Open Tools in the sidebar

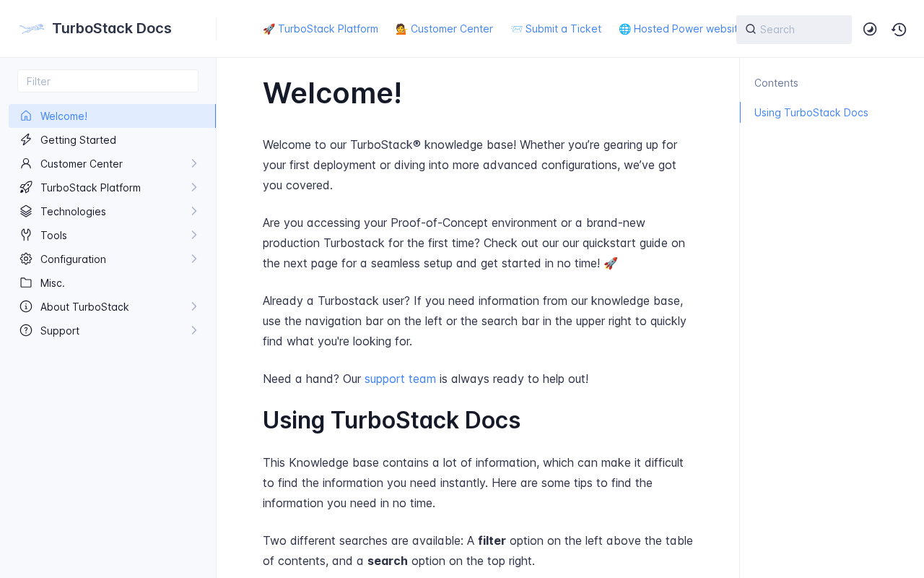(112, 235)
